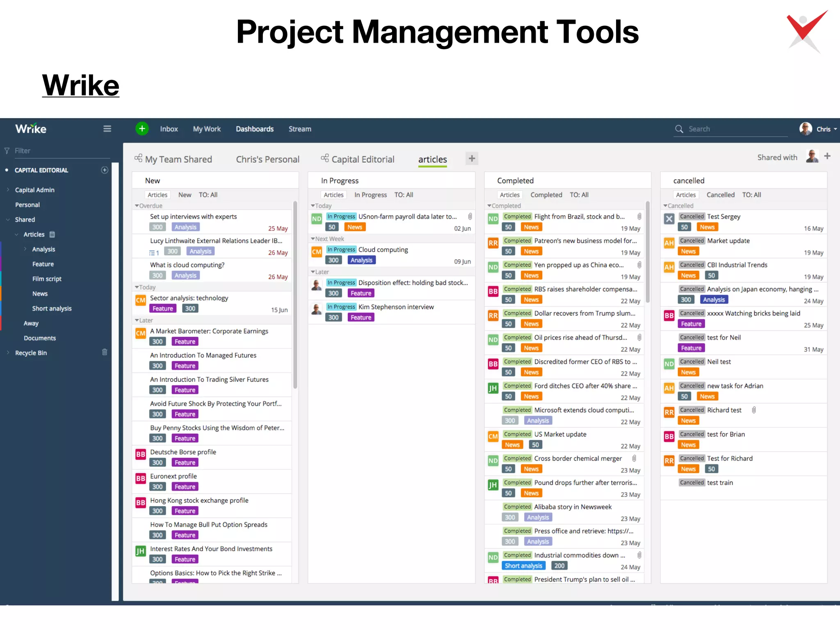Go to My Work
Image resolution: width=840 pixels, height=630 pixels.
point(207,129)
